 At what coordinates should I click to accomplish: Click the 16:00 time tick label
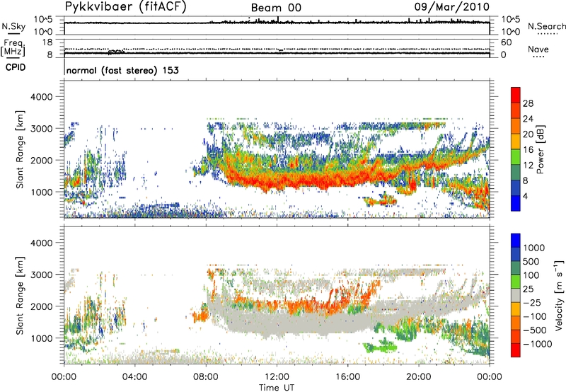347,377
